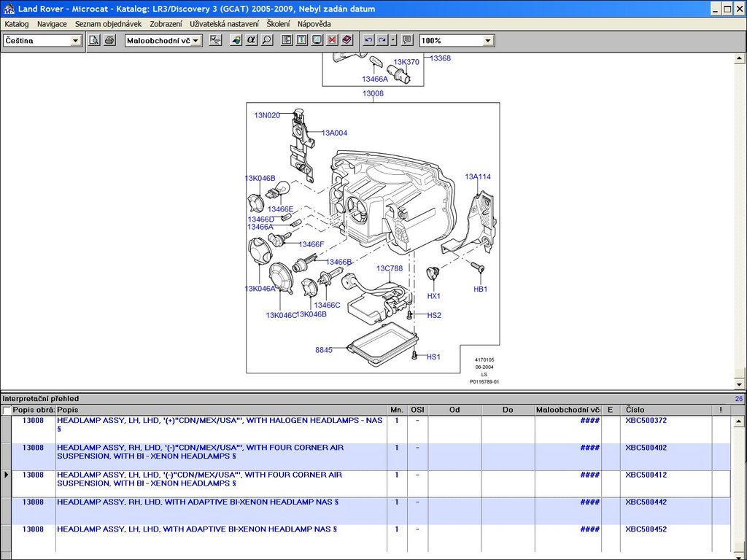The height and width of the screenshot is (560, 747).
Task: Click the print preview icon
Action: coord(94,40)
